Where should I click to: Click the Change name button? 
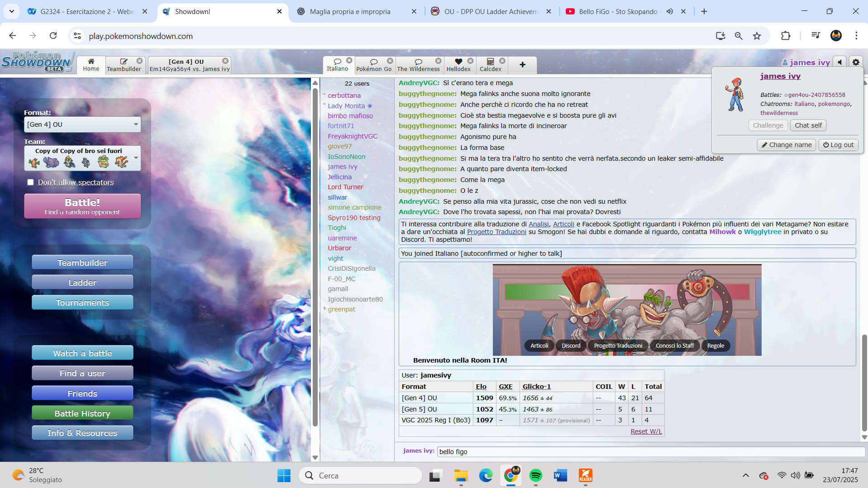(787, 145)
